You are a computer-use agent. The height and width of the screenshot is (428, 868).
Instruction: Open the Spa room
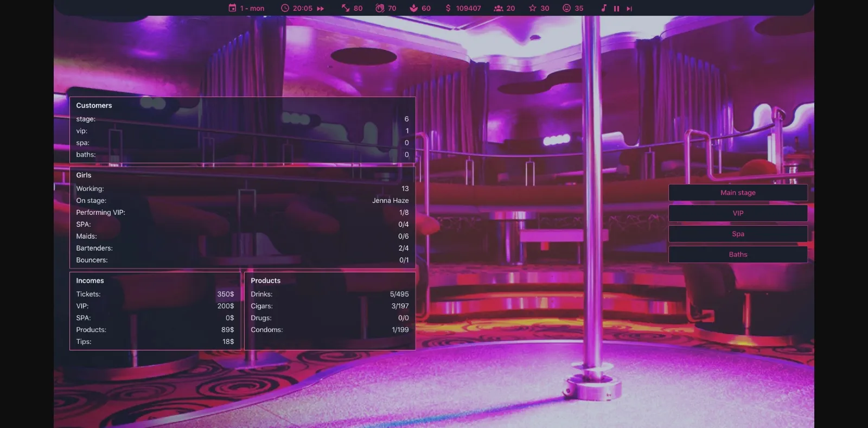738,234
